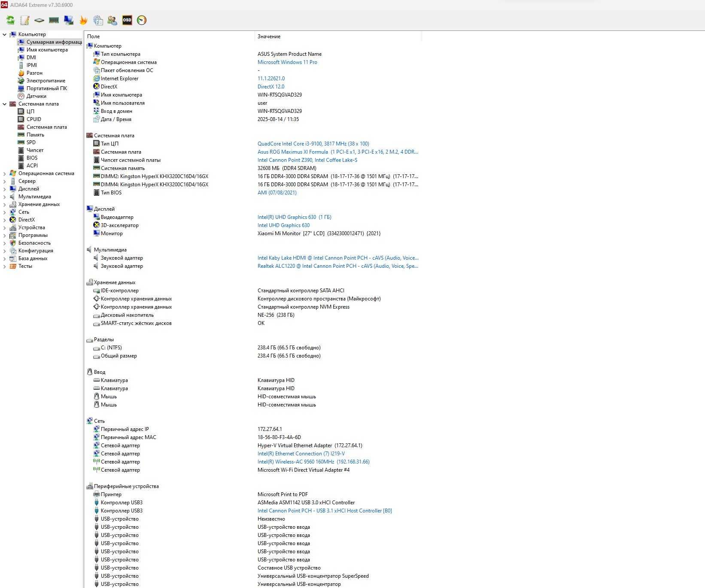This screenshot has height=588, width=705.
Task: Expand the Безопасность tree node
Action: point(5,243)
